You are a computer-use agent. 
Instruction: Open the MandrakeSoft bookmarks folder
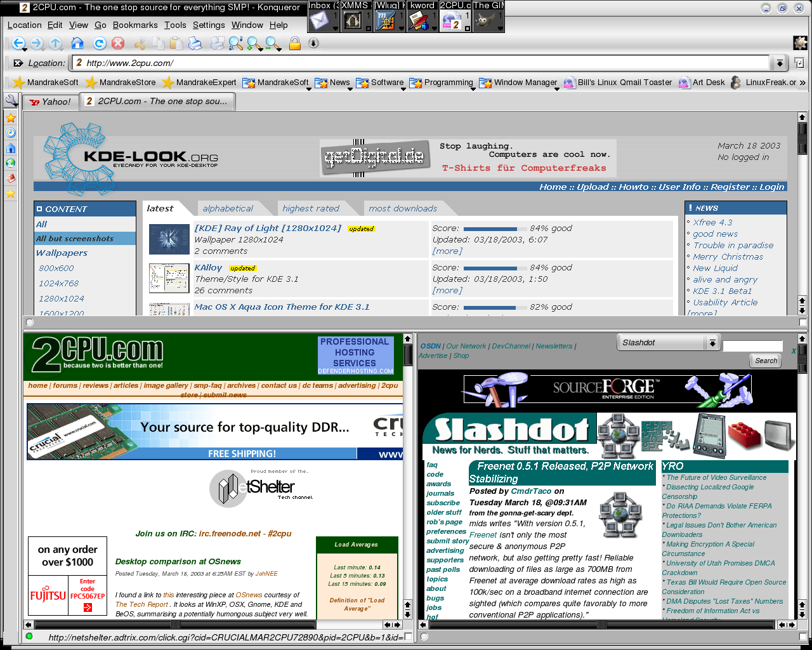(x=276, y=83)
